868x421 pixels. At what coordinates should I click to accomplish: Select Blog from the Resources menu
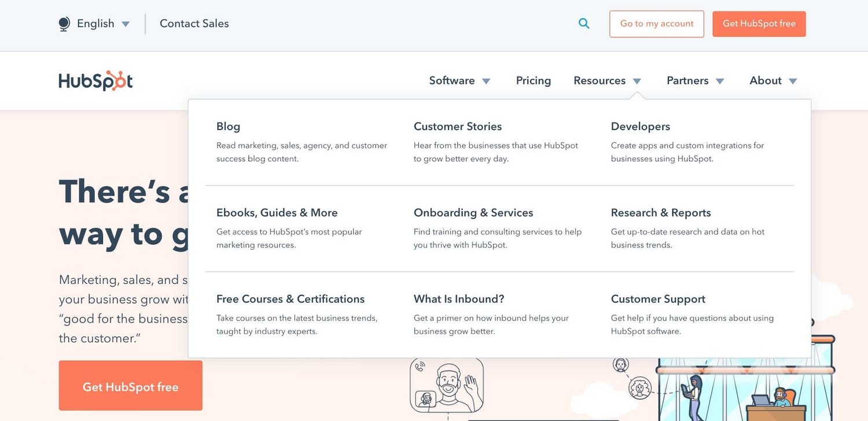(228, 127)
